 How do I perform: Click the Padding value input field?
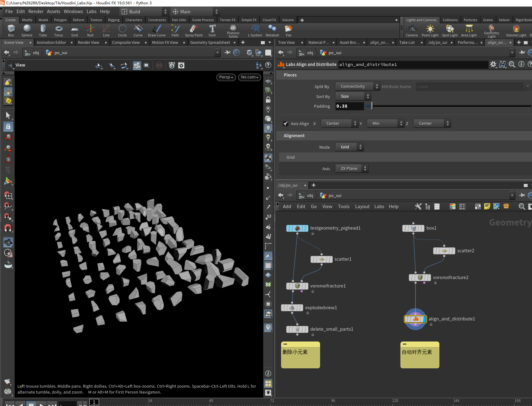[349, 106]
